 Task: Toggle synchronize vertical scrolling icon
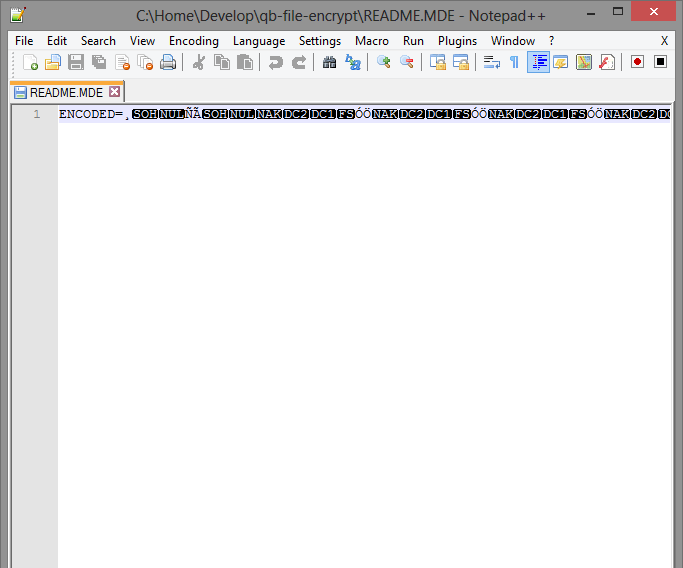437,62
